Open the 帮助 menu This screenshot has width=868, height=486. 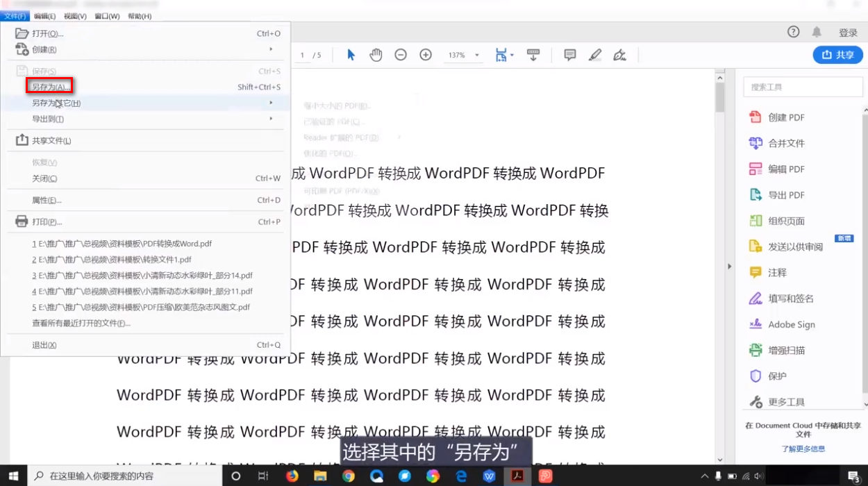(140, 16)
